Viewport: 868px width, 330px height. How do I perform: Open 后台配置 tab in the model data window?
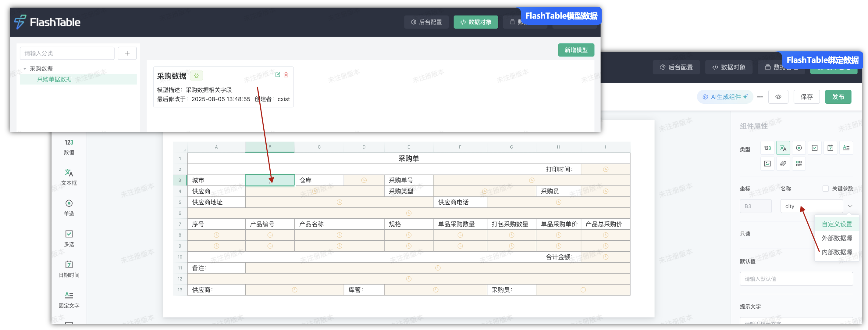[426, 22]
